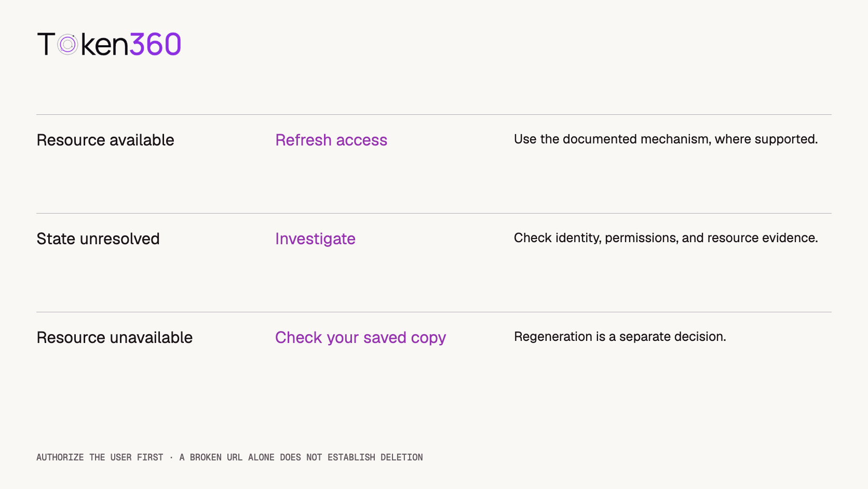Screen dimensions: 868x489
Task: Select the Resource unavailable heading
Action: (115, 337)
